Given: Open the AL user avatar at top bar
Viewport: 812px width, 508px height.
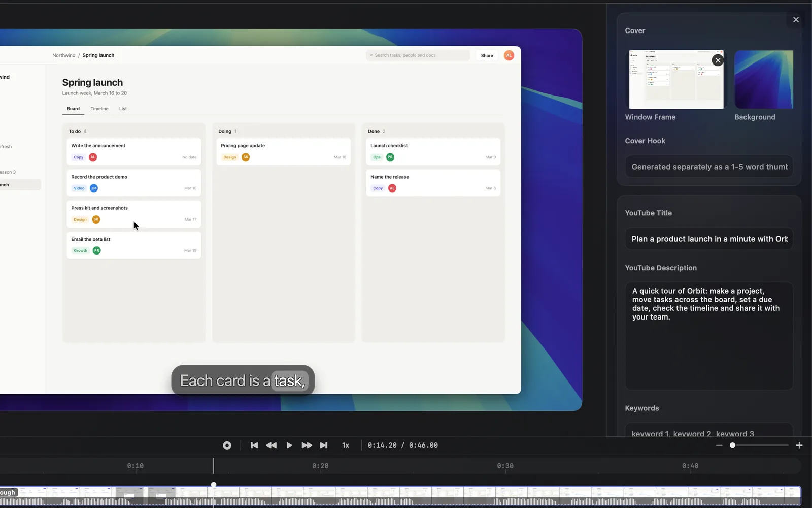Looking at the screenshot, I should pyautogui.click(x=509, y=55).
